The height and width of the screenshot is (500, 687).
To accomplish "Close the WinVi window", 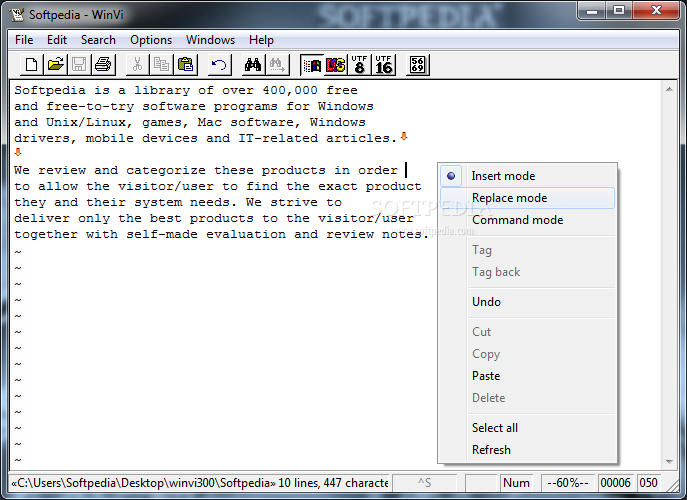I will coord(656,11).
